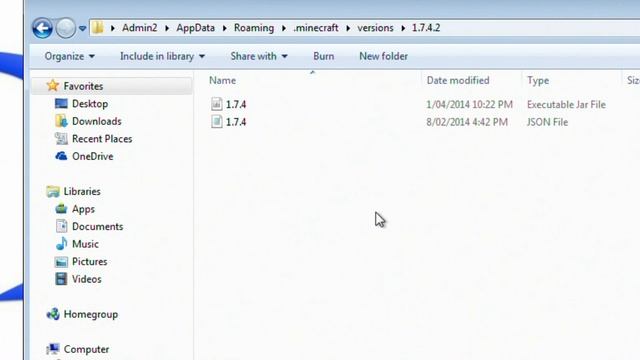Image resolution: width=640 pixels, height=360 pixels.
Task: Click the Music note icon
Action: pos(61,243)
